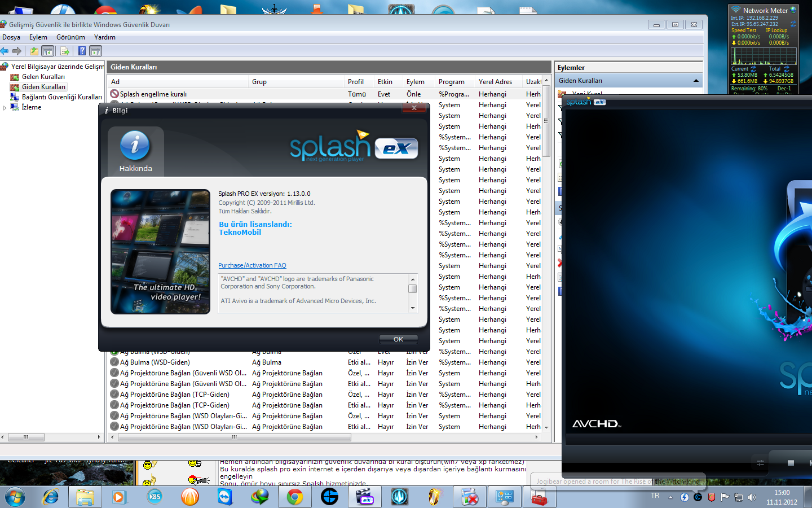812x508 pixels.
Task: Click the Splash EX logo in player titlebar
Action: 586,102
